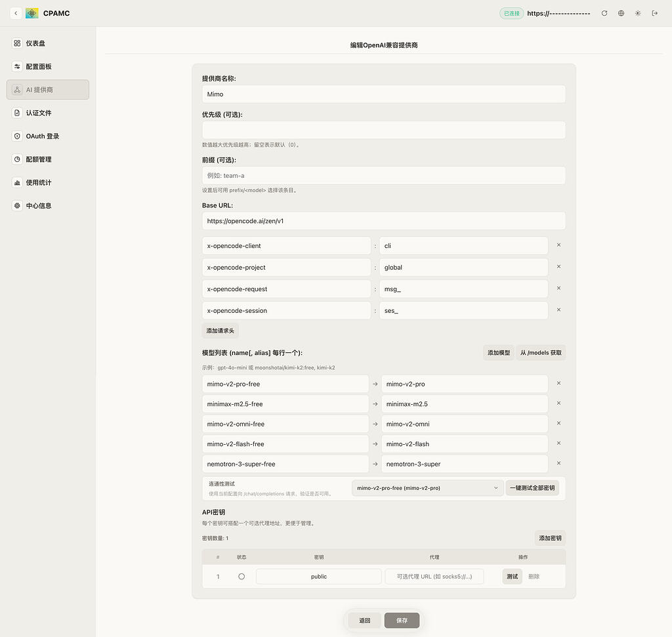The height and width of the screenshot is (637, 672).
Task: Click the mimo-v2-flash alias field
Action: point(465,444)
